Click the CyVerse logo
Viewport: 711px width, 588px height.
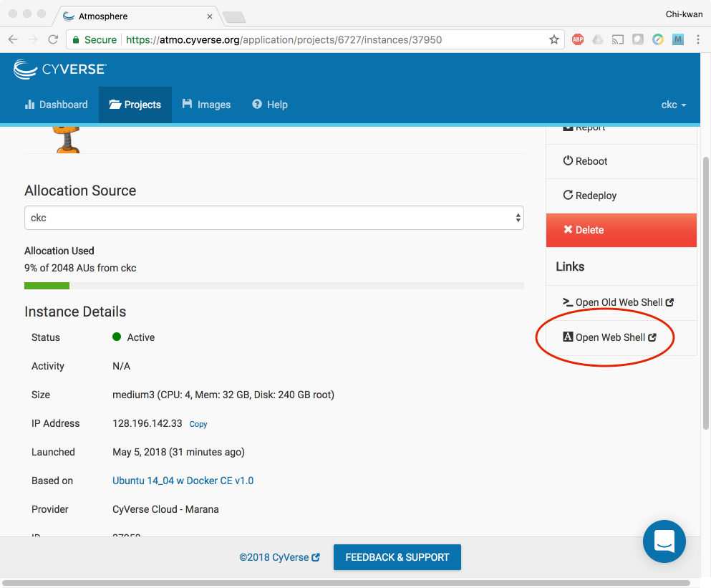pos(60,69)
